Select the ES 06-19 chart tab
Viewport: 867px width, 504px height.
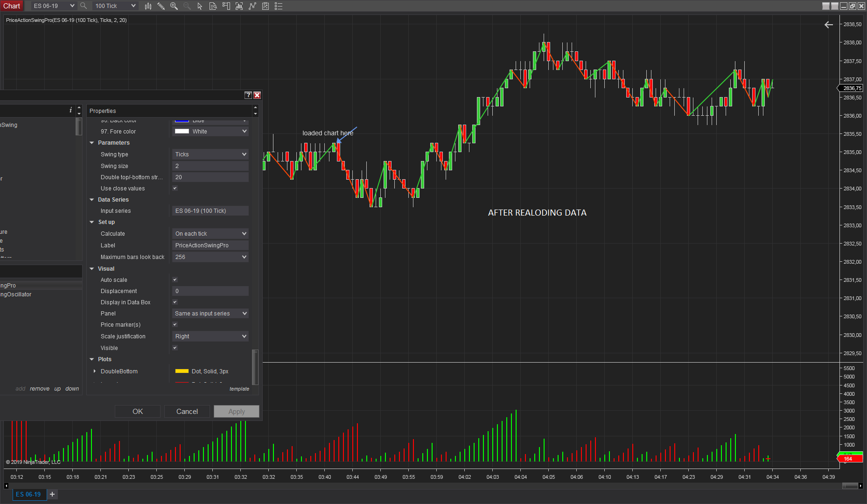[x=28, y=494]
